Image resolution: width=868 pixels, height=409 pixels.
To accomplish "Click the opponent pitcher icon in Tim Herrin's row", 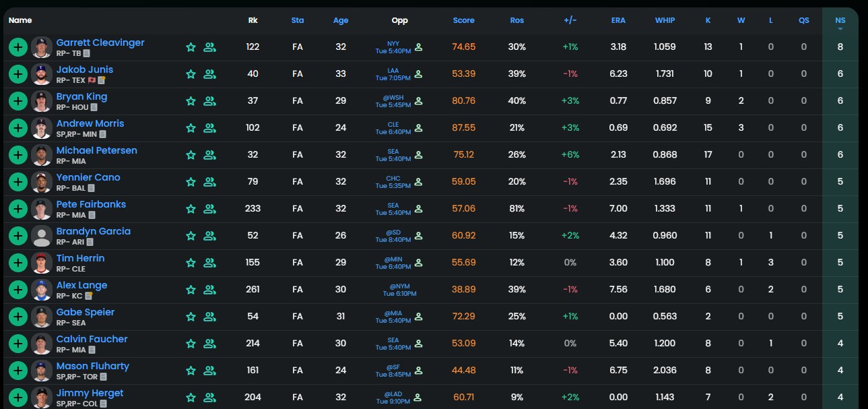I will pos(418,263).
